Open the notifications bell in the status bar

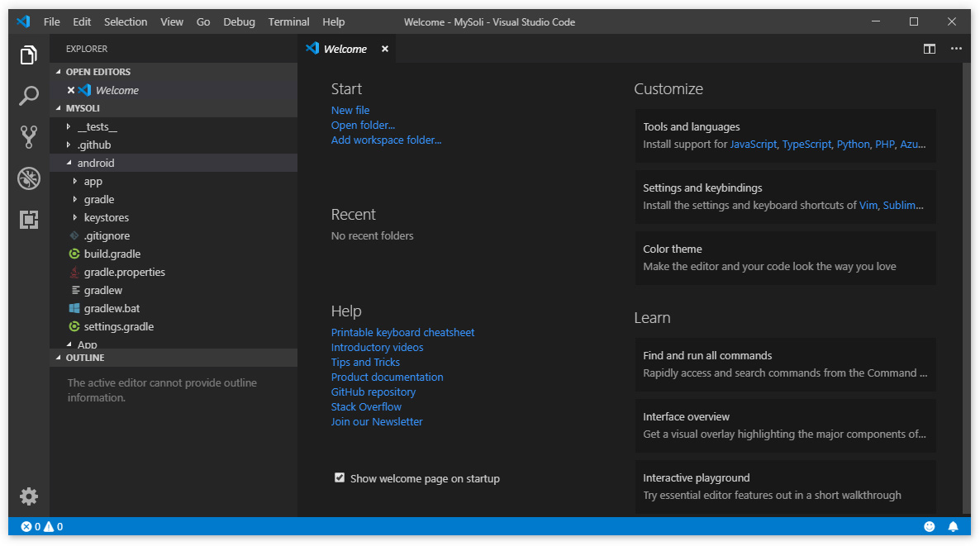click(x=953, y=526)
